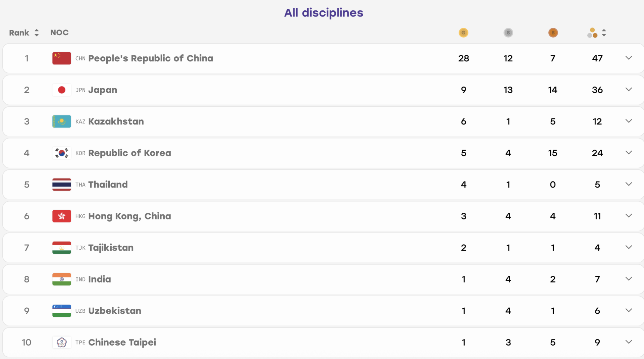Expand India medal breakdown chevron

click(x=629, y=279)
